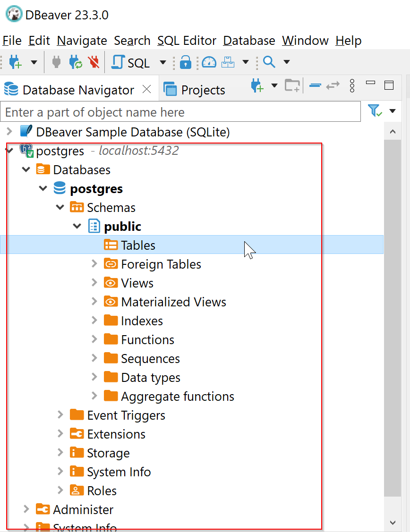Open the Search menu

click(132, 41)
